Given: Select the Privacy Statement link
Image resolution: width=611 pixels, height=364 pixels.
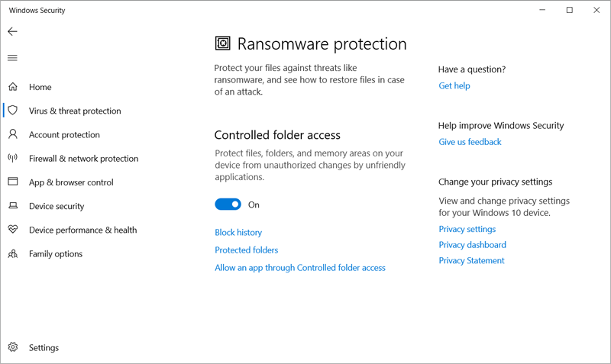Looking at the screenshot, I should tap(471, 261).
